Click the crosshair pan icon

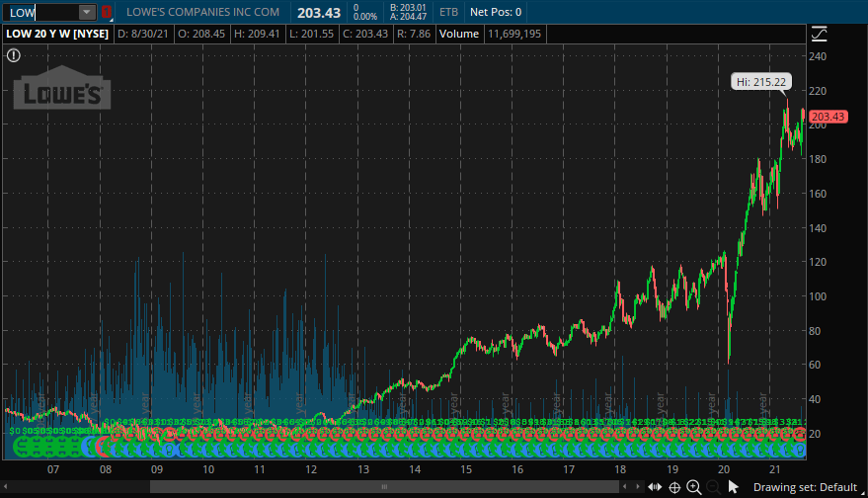tap(674, 487)
